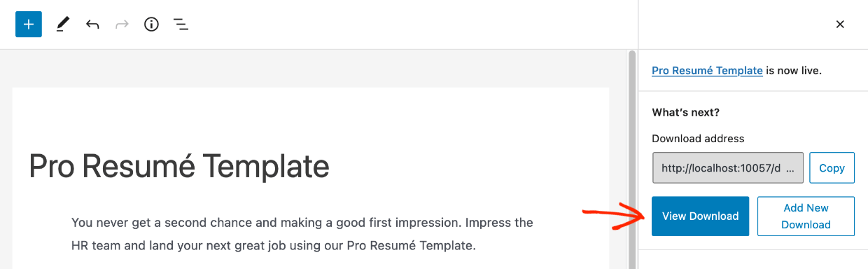Viewport: 868px width, 269px height.
Task: Click the "is now live" status text
Action: pyautogui.click(x=794, y=71)
